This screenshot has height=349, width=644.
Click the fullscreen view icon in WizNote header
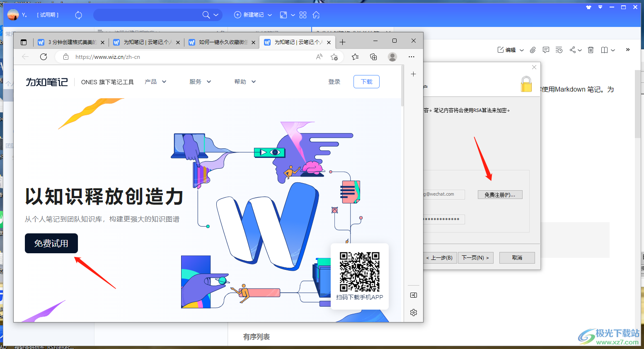tap(283, 15)
